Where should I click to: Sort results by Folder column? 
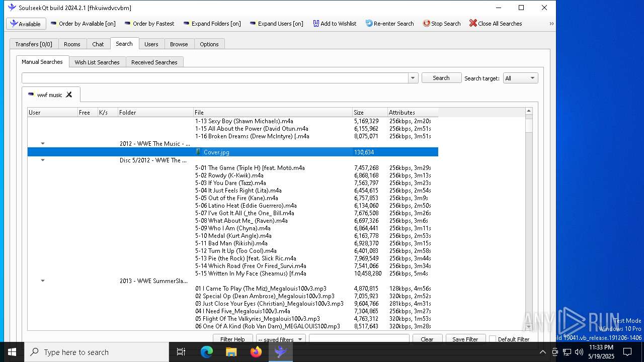[x=155, y=112]
